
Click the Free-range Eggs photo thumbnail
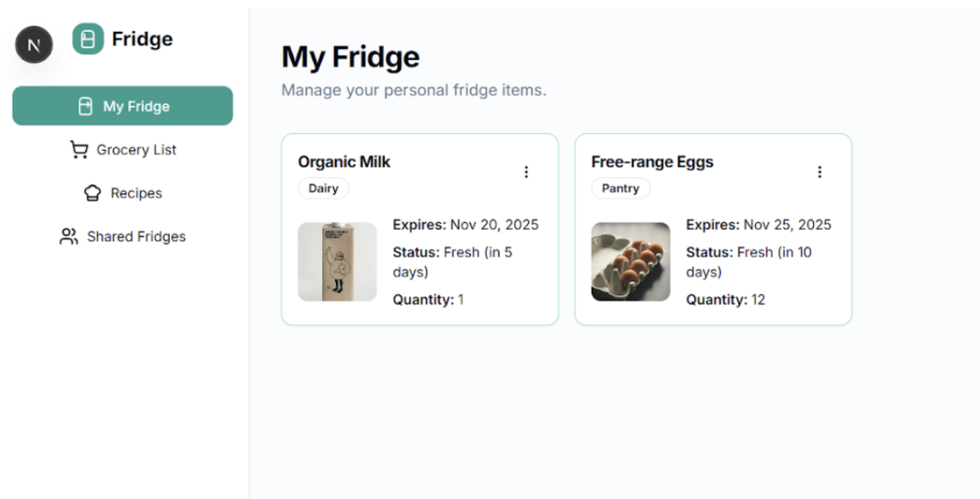(630, 262)
